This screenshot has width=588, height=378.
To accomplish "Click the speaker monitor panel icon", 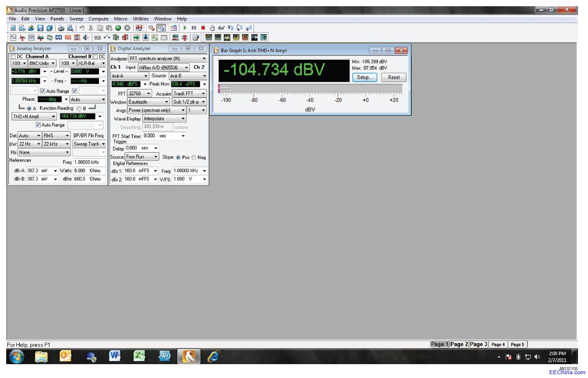I will pos(86,37).
